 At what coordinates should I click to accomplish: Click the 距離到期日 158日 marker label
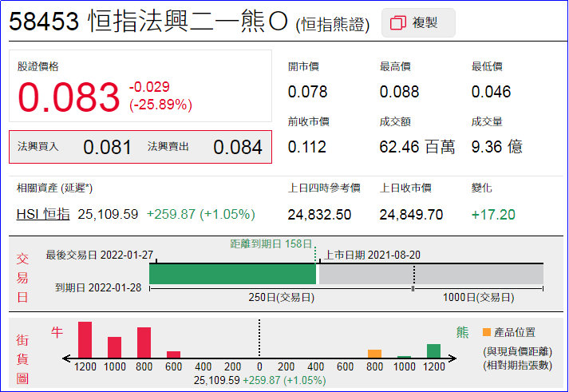point(271,244)
